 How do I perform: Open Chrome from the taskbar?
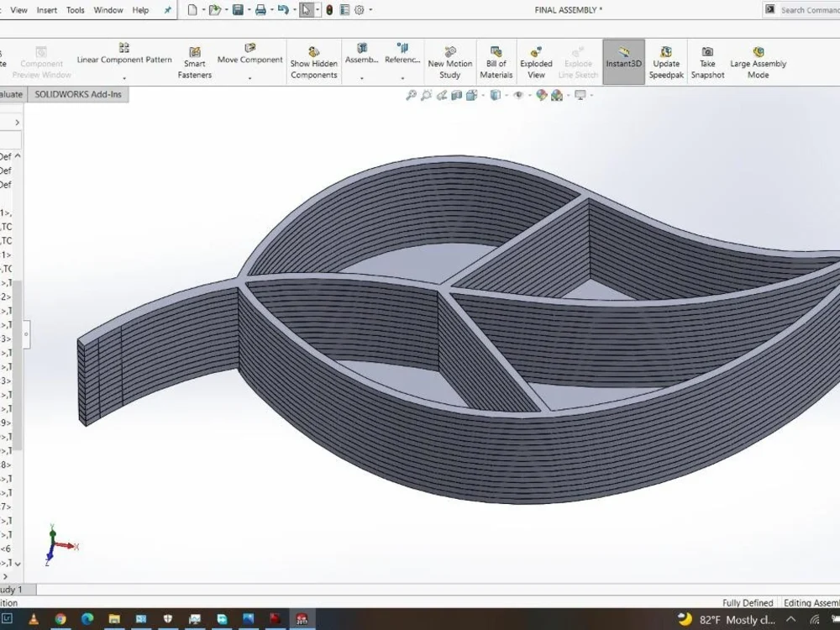(60, 619)
